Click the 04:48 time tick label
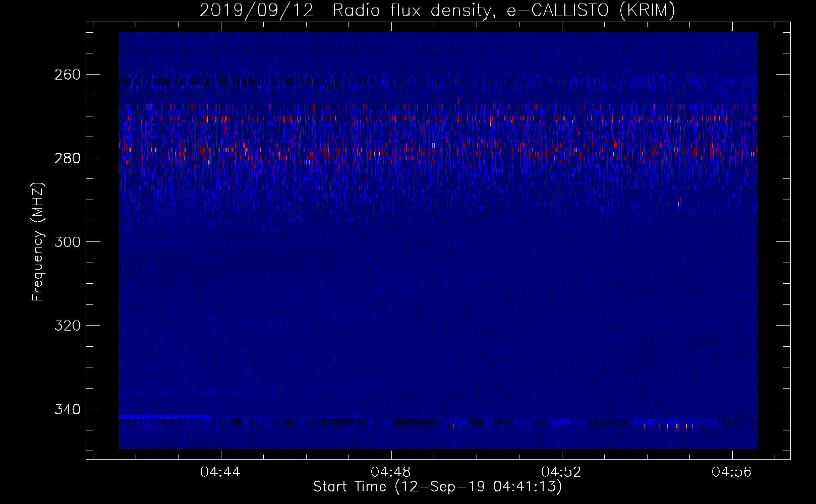Image resolution: width=816 pixels, height=504 pixels. pos(391,472)
